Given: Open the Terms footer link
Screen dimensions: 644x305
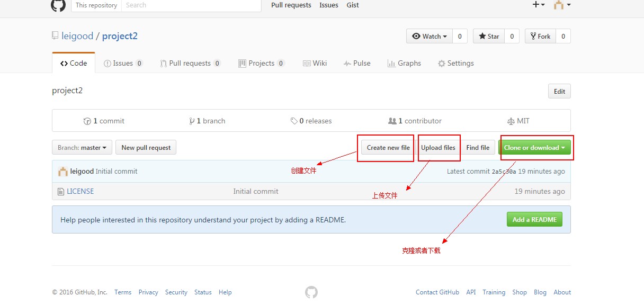Looking at the screenshot, I should 123,292.
